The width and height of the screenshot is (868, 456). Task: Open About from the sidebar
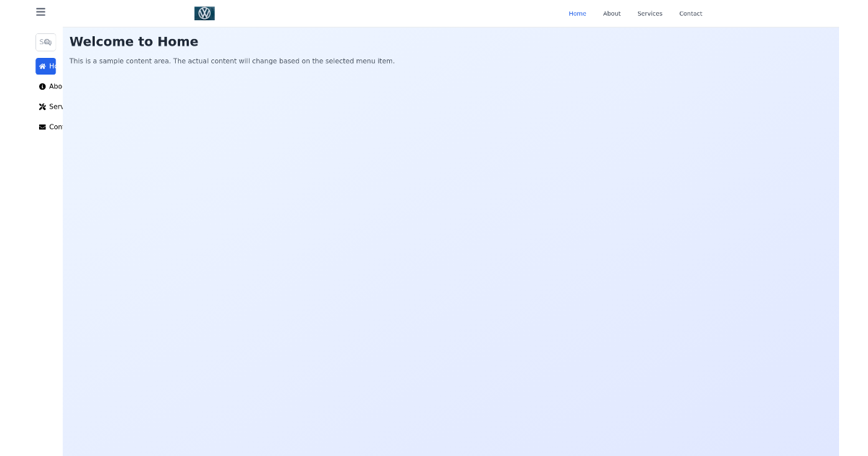point(52,86)
